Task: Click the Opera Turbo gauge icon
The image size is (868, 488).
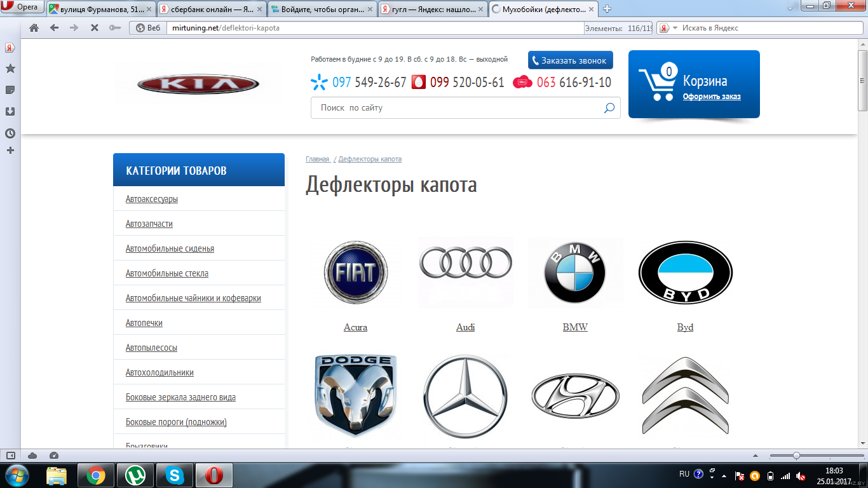Action: coord(54,456)
